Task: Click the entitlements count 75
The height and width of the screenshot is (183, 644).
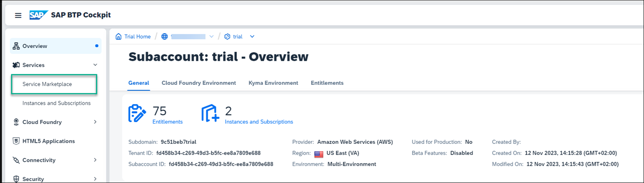Action: pos(159,111)
